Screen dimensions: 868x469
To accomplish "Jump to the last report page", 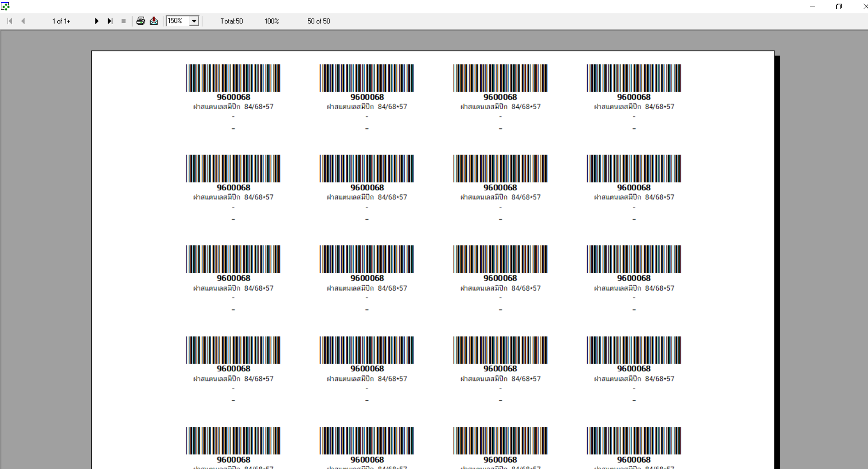I will point(110,21).
